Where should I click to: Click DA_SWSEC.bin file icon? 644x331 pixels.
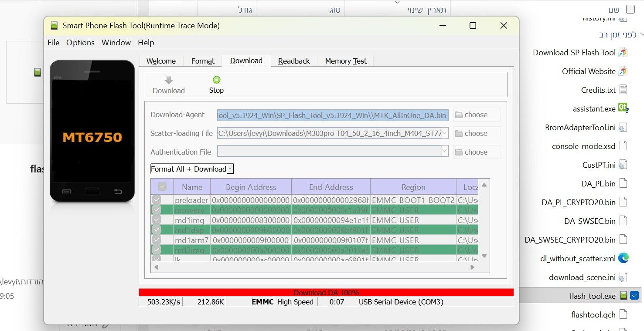pos(623,221)
